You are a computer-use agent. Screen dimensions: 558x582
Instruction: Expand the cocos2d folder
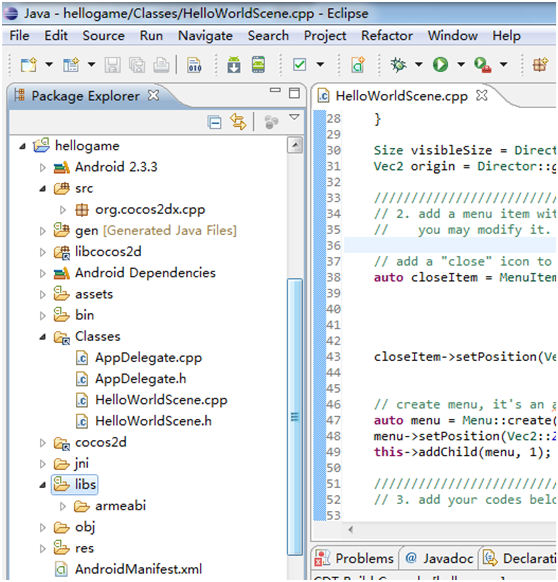tap(43, 443)
